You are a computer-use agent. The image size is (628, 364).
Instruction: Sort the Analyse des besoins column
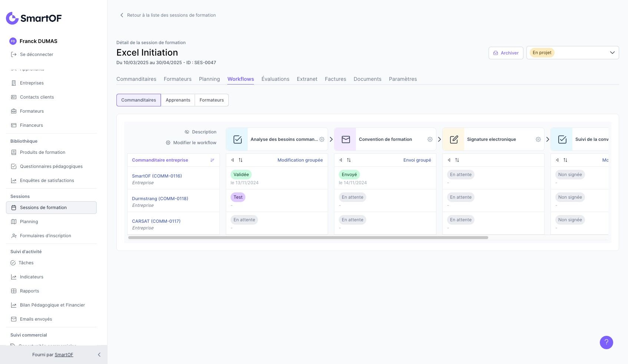coord(241,160)
